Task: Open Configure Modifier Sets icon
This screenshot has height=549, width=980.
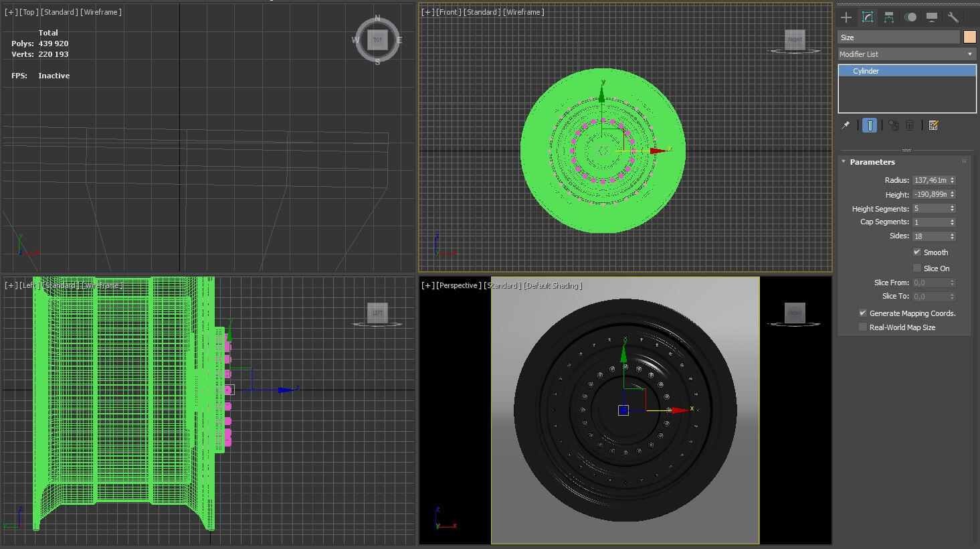Action: (x=934, y=125)
